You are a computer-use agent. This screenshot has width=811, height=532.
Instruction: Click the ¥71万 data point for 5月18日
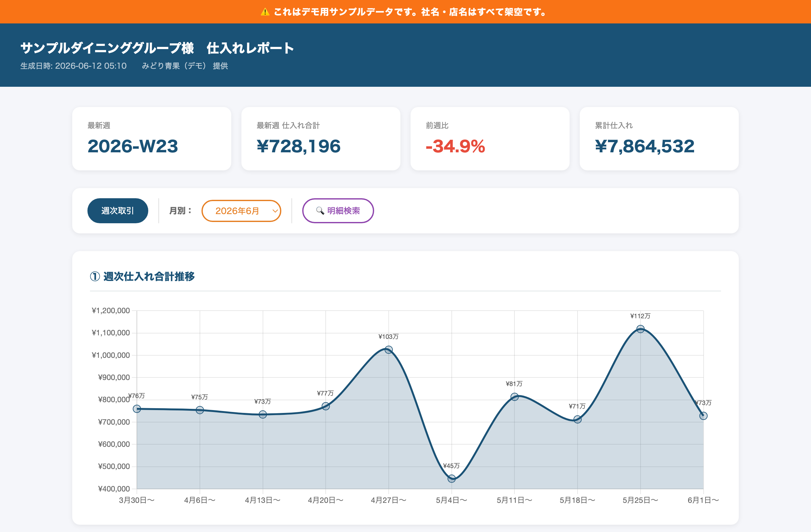577,419
